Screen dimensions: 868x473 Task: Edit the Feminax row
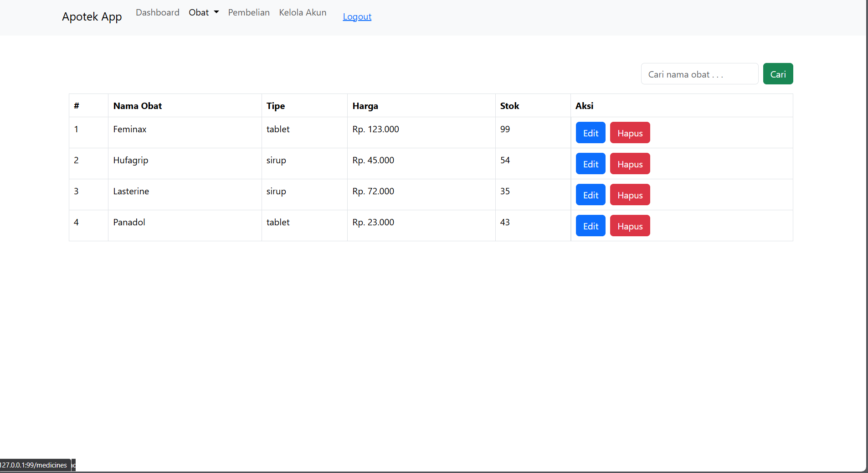point(590,133)
